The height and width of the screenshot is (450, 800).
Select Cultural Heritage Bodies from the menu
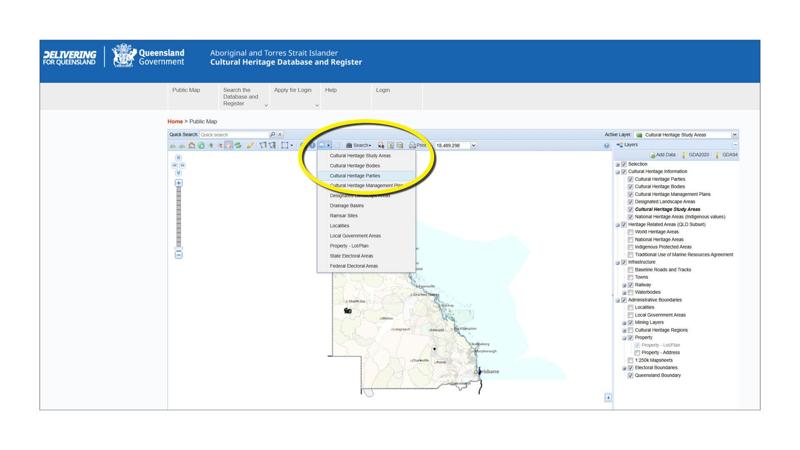(x=355, y=166)
